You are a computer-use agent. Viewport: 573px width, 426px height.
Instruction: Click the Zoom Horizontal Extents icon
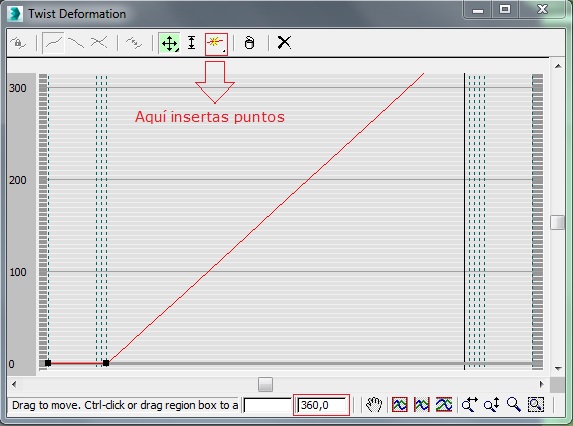[x=422, y=405]
